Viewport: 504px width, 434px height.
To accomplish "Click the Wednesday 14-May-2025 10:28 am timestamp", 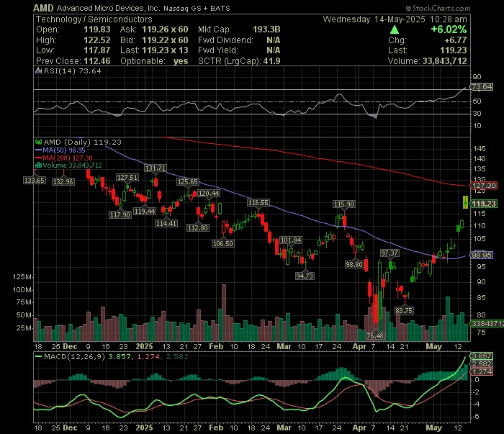I will click(x=395, y=19).
